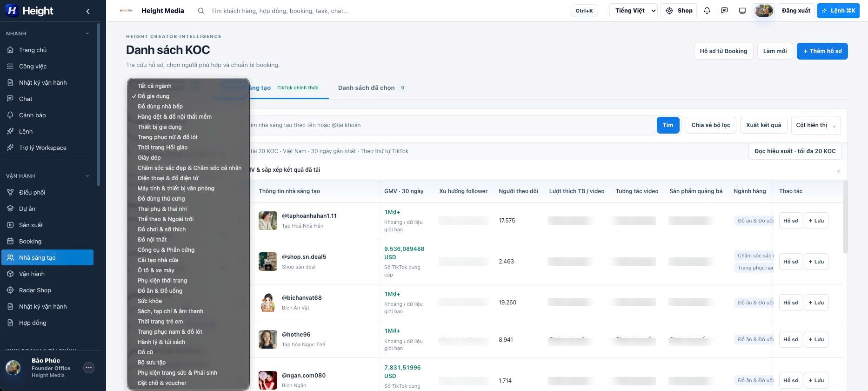Choose Đồ dùng nhà bếp option
868x391 pixels.
(188, 106)
